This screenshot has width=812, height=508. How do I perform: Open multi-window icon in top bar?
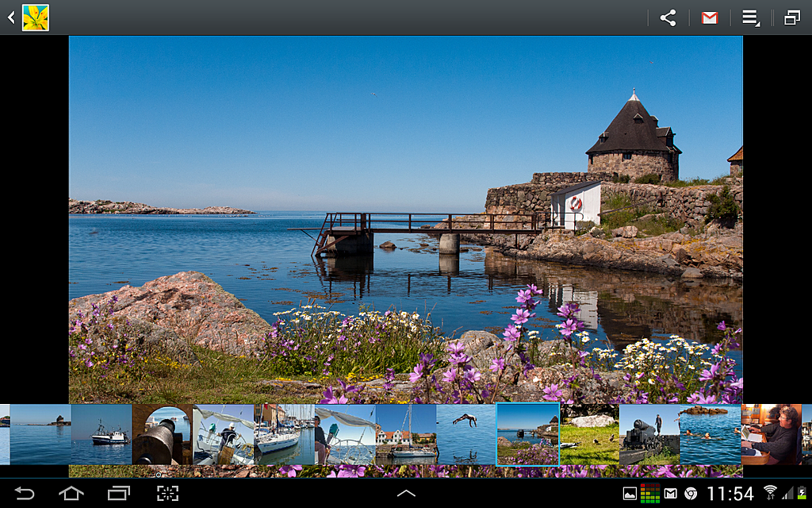pos(792,18)
